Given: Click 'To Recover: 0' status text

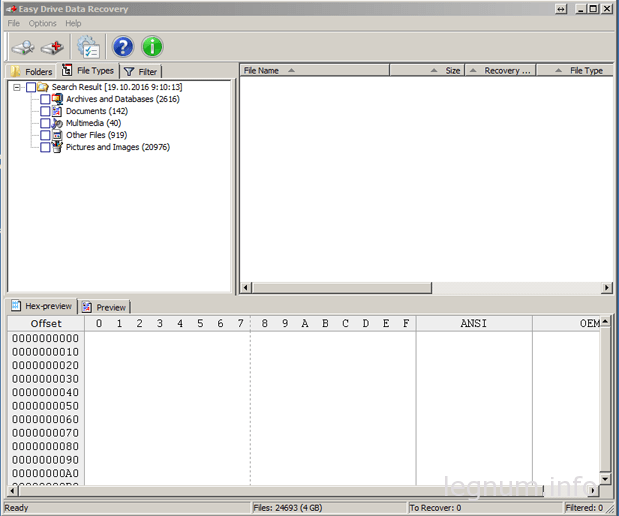Looking at the screenshot, I should [435, 508].
